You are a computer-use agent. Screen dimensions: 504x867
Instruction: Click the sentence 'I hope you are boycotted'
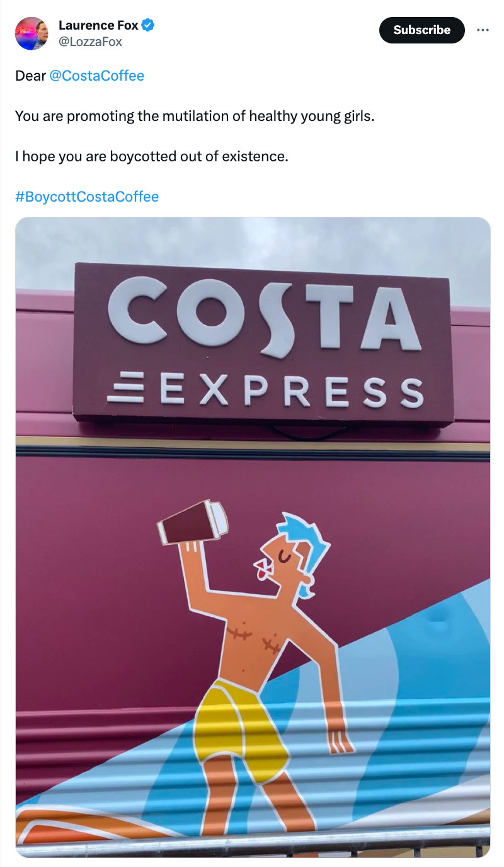click(152, 156)
